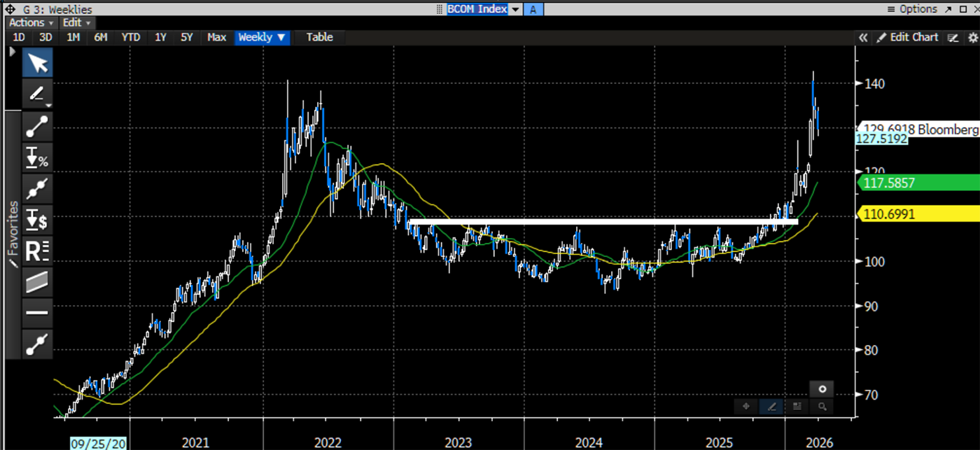Screen dimensions: 980x450
Task: Activate the pan tool below the chart
Action: pos(745,406)
